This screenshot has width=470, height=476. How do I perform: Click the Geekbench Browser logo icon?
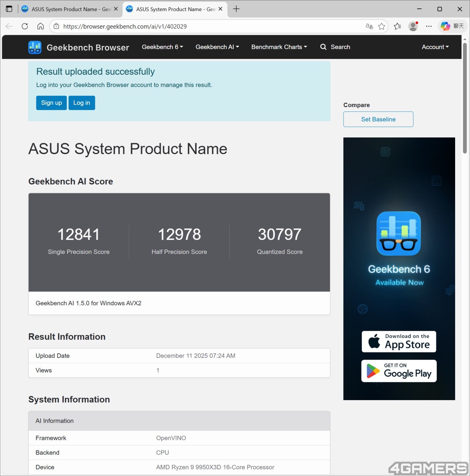(35, 47)
